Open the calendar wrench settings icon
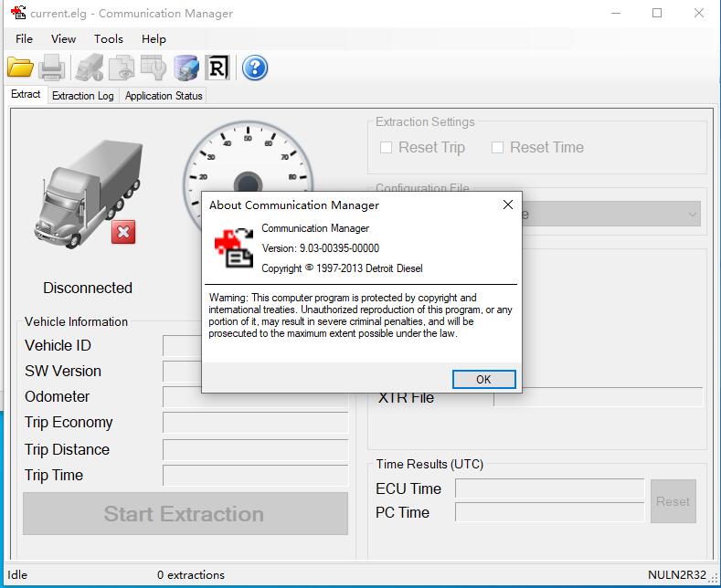Viewport: 721px width, 588px height. pyautogui.click(x=154, y=68)
